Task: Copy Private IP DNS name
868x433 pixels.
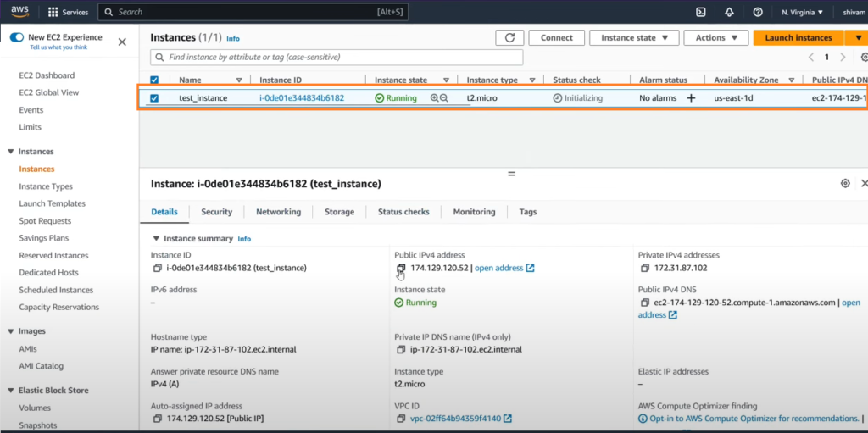Action: 401,350
